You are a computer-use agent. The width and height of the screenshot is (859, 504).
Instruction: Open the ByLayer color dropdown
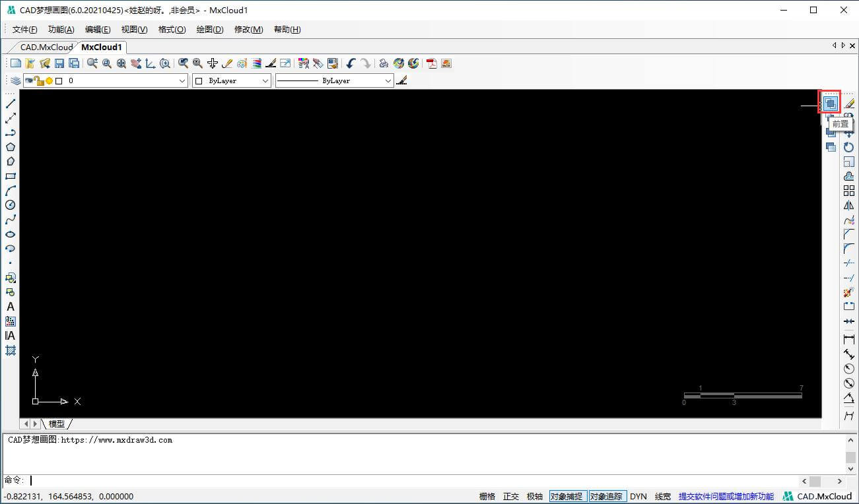tap(265, 80)
